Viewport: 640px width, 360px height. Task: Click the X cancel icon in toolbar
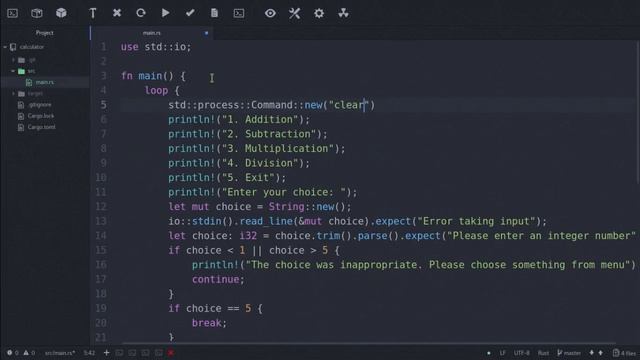click(x=117, y=13)
